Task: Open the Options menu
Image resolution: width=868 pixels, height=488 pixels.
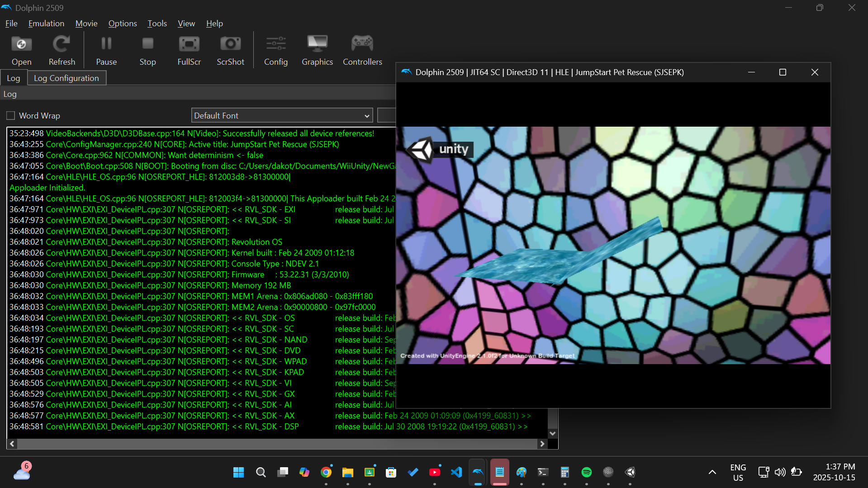Action: pos(123,24)
